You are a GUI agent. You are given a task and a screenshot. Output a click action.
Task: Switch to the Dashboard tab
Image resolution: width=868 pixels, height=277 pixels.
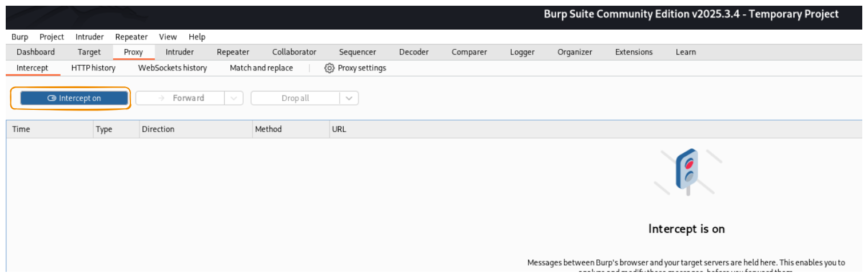tap(36, 52)
